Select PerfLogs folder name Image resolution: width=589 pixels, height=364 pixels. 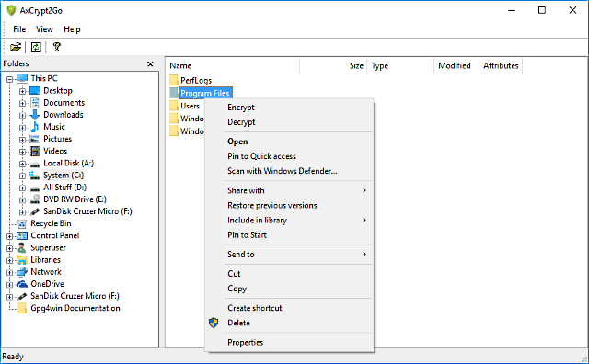pyautogui.click(x=196, y=81)
